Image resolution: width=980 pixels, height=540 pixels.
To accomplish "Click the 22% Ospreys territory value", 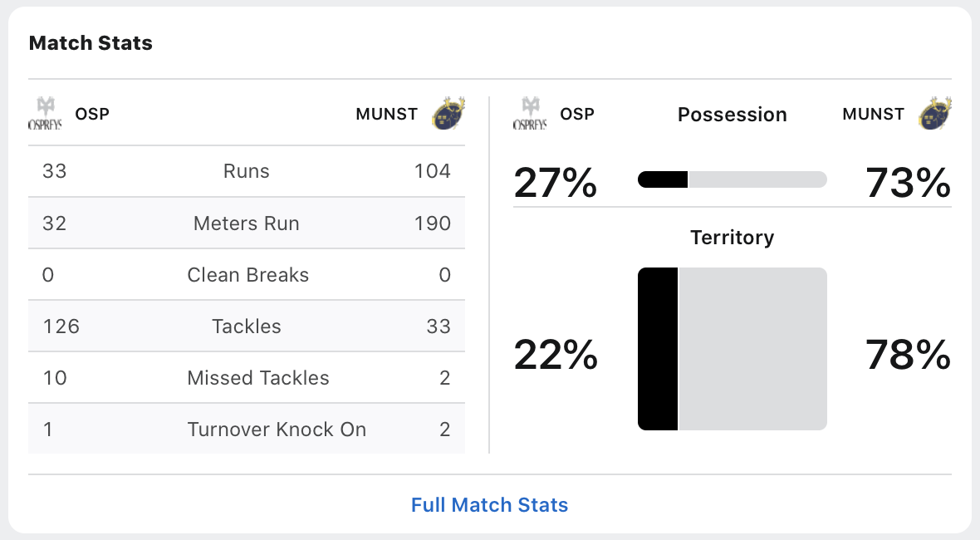I will point(556,355).
